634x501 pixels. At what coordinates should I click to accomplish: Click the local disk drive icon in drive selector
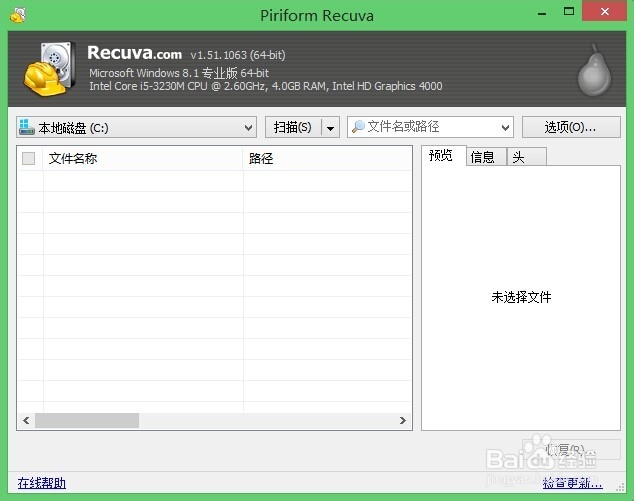27,127
